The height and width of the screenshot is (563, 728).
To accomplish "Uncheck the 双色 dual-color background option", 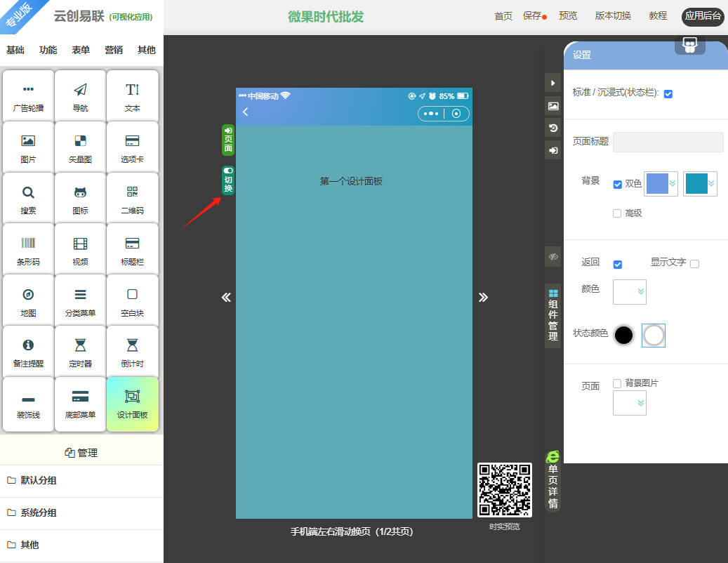I will (x=618, y=185).
